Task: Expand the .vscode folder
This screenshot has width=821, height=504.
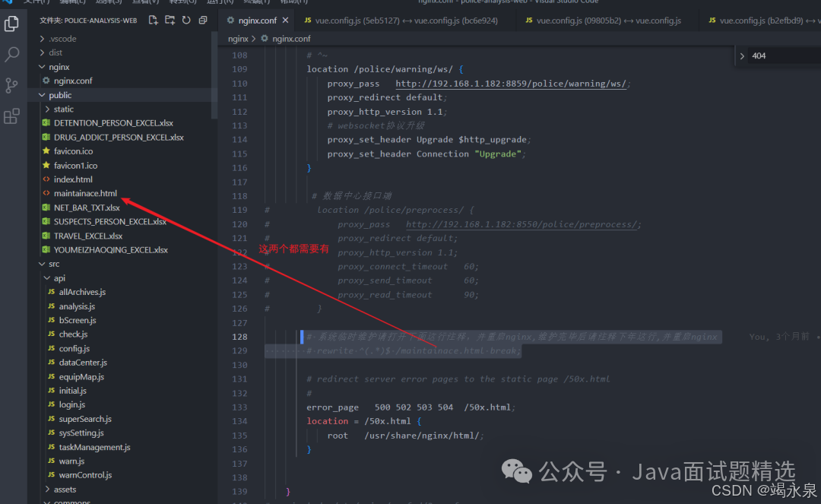Action: [63, 39]
